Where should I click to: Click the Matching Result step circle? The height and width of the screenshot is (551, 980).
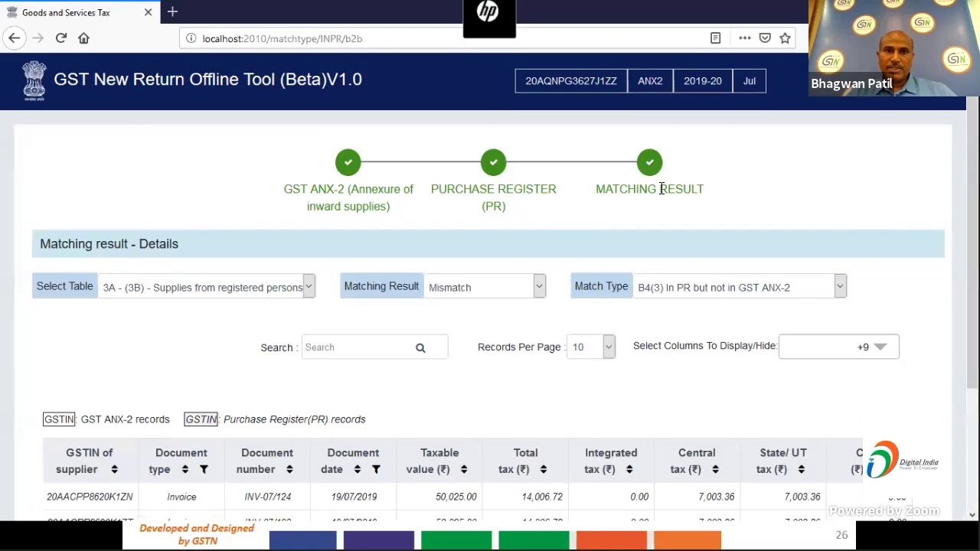[x=650, y=162]
